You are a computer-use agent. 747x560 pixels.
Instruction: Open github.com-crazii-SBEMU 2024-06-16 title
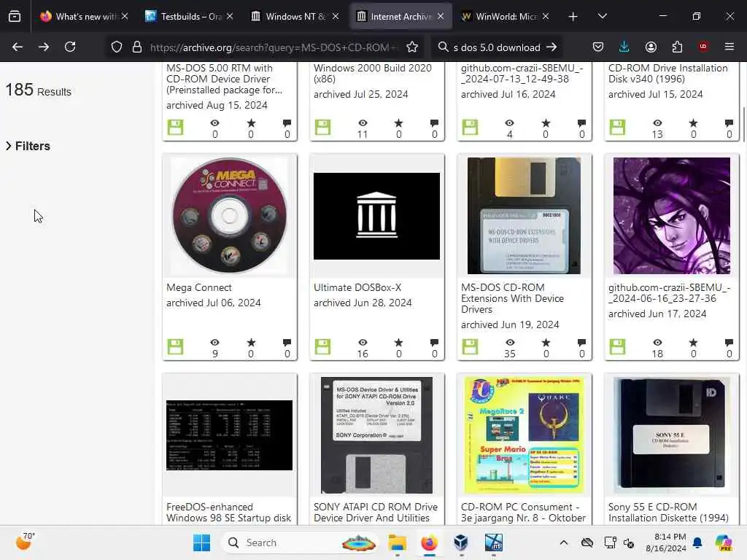[669, 293]
